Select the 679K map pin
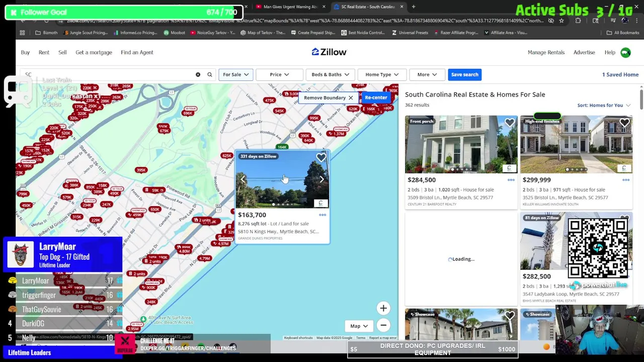This screenshot has height=362, width=644. (x=164, y=131)
